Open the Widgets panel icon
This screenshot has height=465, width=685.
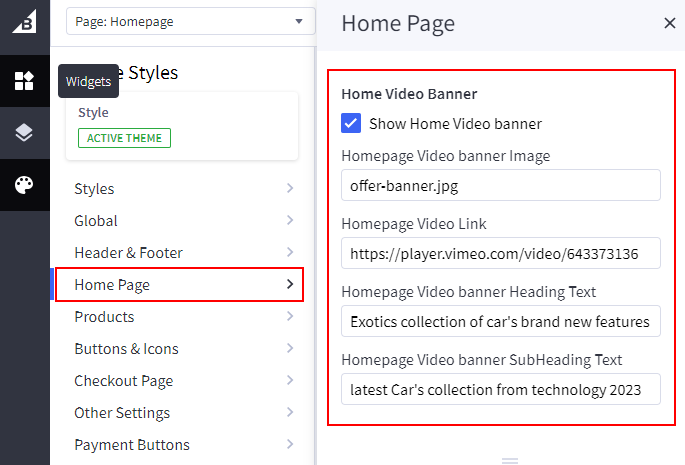(24, 81)
